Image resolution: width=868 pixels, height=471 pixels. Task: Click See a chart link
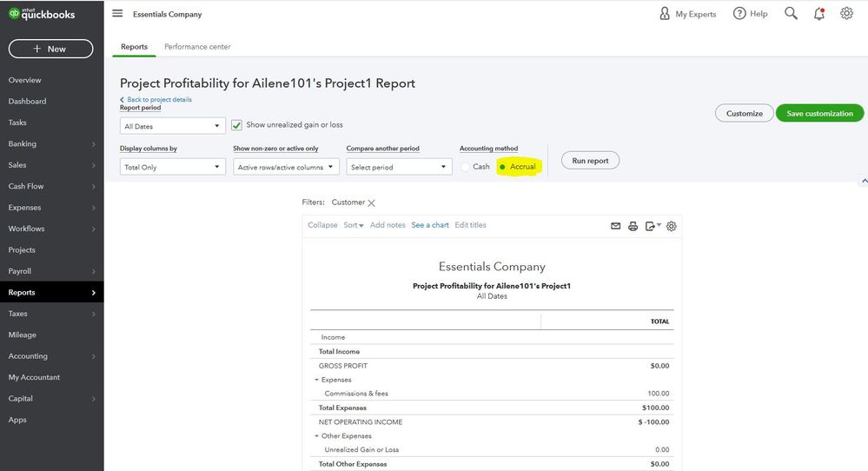tap(430, 225)
